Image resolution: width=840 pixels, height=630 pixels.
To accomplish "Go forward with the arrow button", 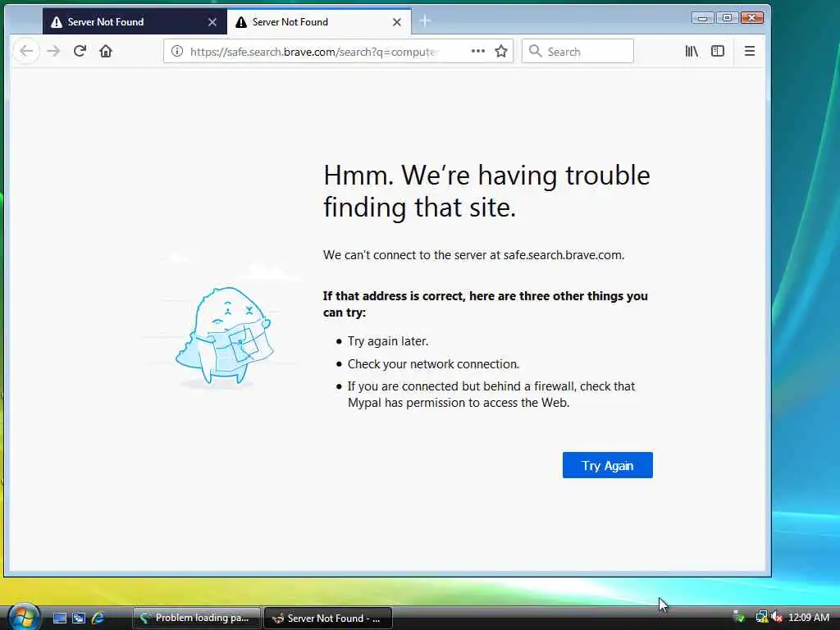I will pos(53,52).
